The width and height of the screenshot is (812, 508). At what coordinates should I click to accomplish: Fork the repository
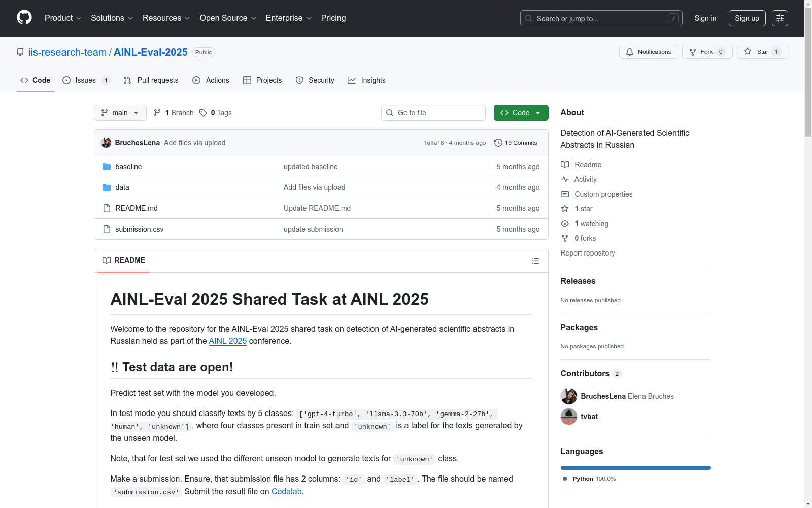pos(707,52)
